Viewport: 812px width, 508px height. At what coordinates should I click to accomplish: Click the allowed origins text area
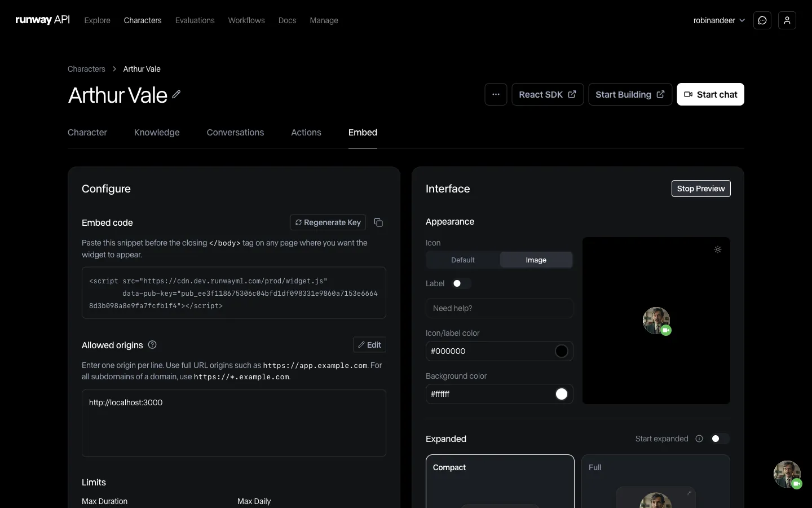[234, 423]
